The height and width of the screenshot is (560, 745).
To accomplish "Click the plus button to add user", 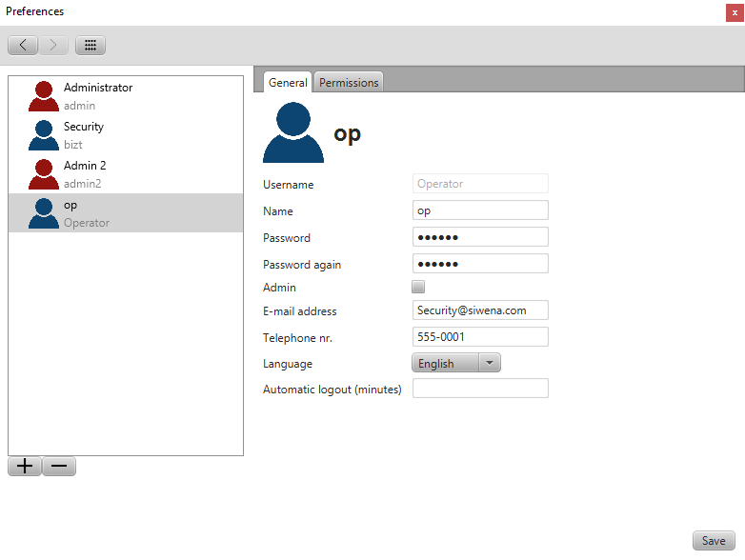I will [25, 466].
